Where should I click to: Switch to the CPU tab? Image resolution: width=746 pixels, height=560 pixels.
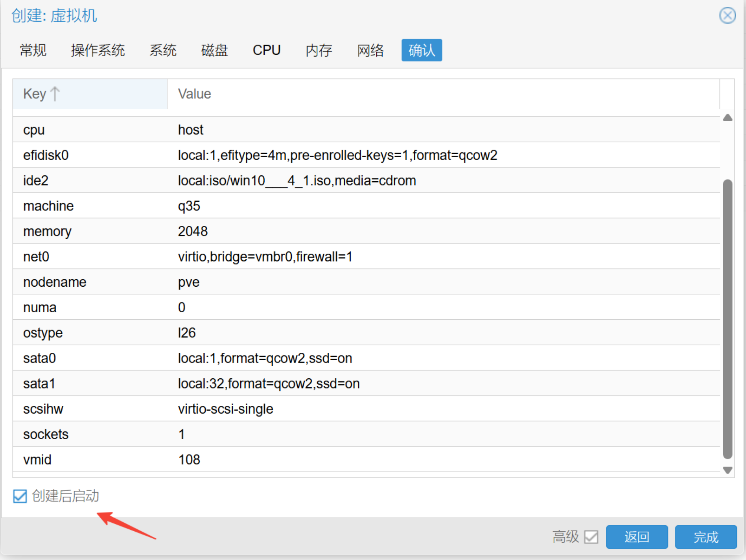(266, 50)
